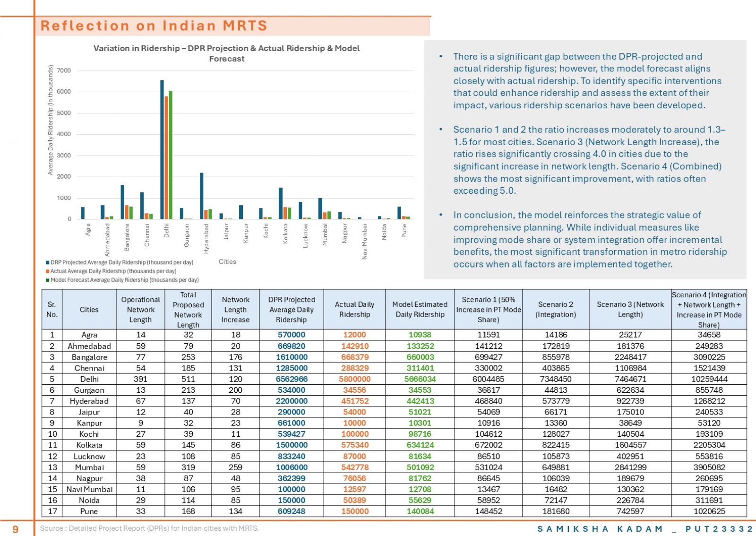Select the 'Kolkata' cell in the table

(x=89, y=445)
